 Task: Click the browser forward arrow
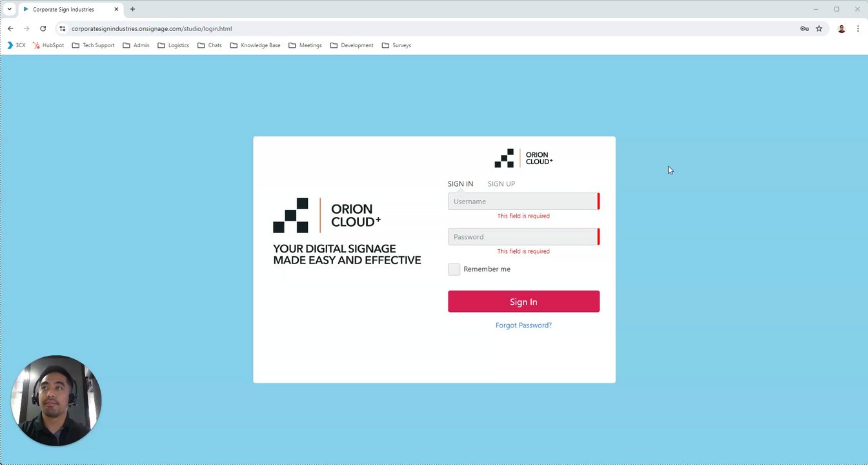click(26, 28)
